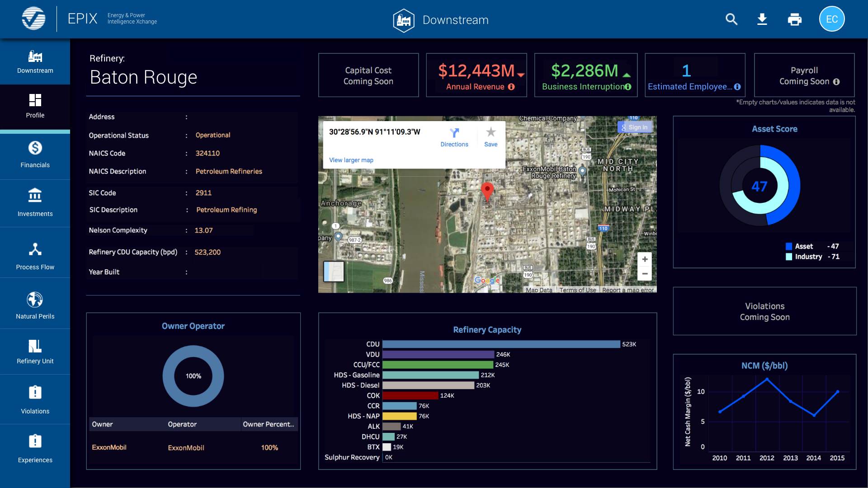The image size is (868, 488).
Task: Click the map Save star icon
Action: [x=491, y=132]
